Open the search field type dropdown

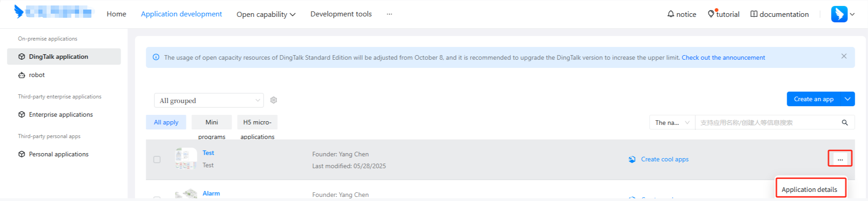tap(672, 123)
